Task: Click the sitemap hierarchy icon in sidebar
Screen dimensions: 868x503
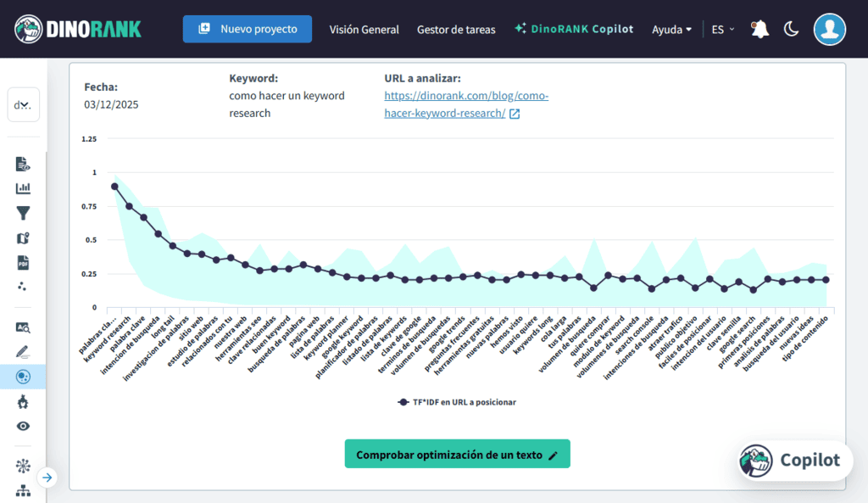Action: click(x=23, y=490)
